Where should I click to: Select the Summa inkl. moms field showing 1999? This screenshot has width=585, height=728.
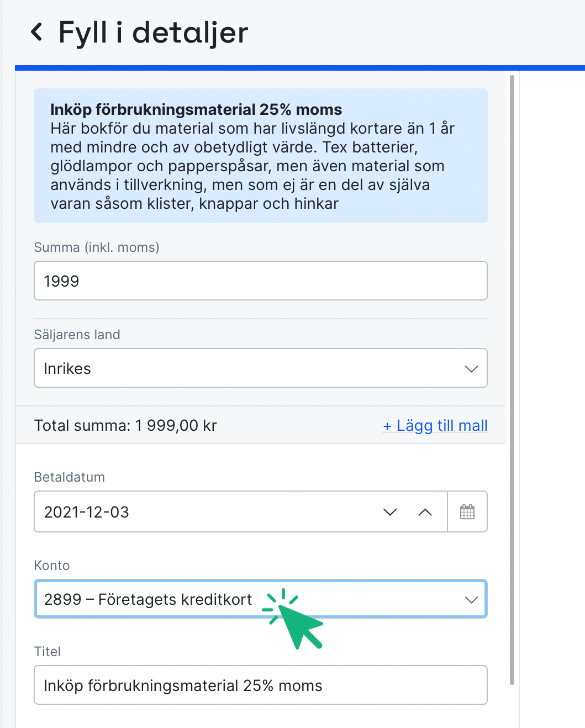[260, 281]
